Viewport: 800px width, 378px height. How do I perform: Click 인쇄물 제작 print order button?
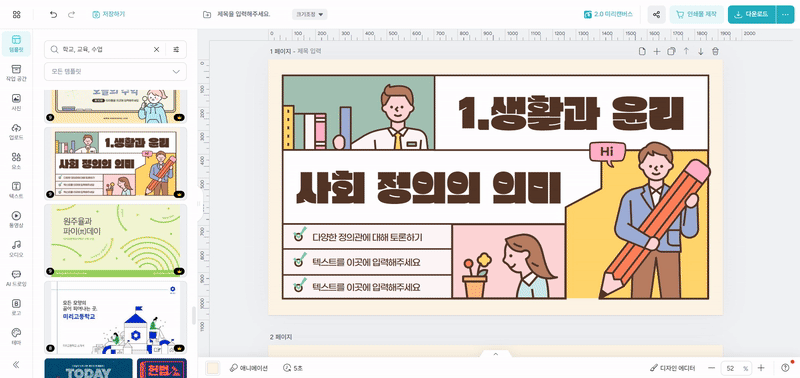(x=696, y=15)
